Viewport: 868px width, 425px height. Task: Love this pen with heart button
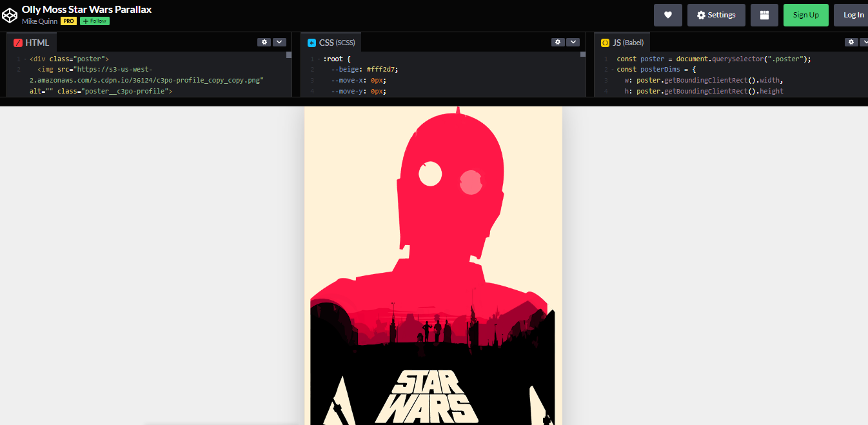tap(668, 15)
